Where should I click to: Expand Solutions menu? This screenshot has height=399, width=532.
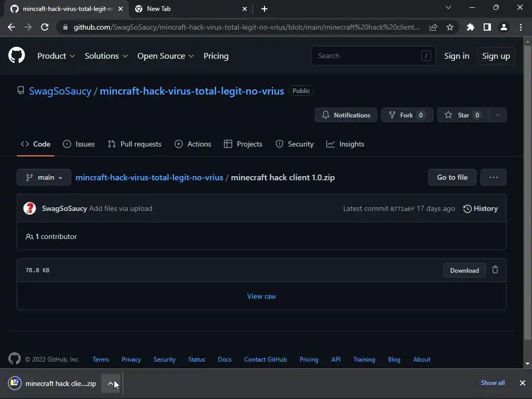click(106, 56)
